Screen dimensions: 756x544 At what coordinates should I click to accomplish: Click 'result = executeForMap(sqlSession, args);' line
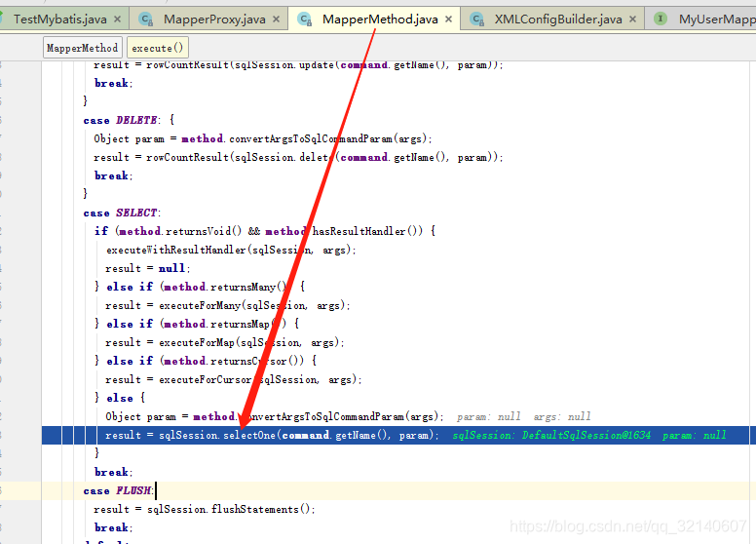[225, 342]
